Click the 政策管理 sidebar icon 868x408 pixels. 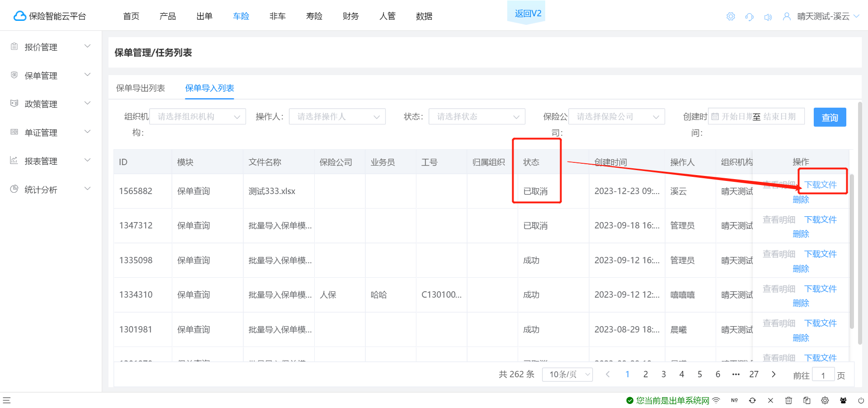tap(14, 104)
